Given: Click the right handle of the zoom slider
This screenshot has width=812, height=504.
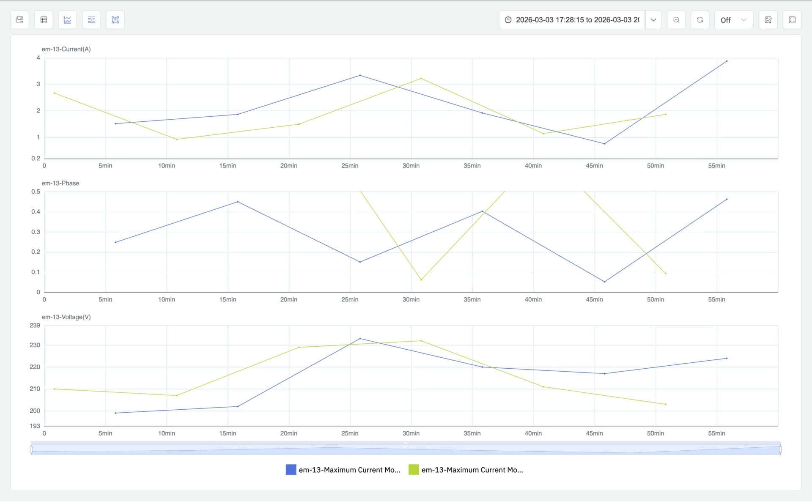Looking at the screenshot, I should tap(780, 449).
